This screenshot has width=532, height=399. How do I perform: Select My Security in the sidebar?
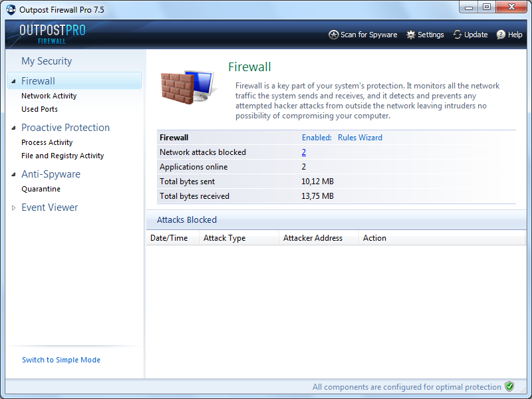coord(47,61)
